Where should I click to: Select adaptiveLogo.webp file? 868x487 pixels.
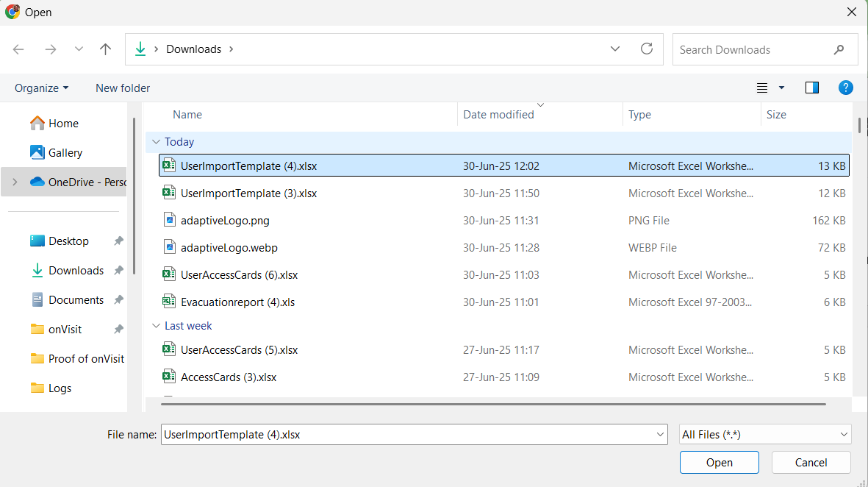[x=503, y=247]
